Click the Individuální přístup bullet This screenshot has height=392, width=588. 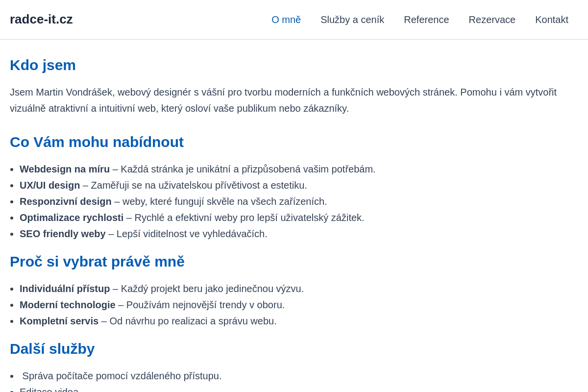[162, 289]
